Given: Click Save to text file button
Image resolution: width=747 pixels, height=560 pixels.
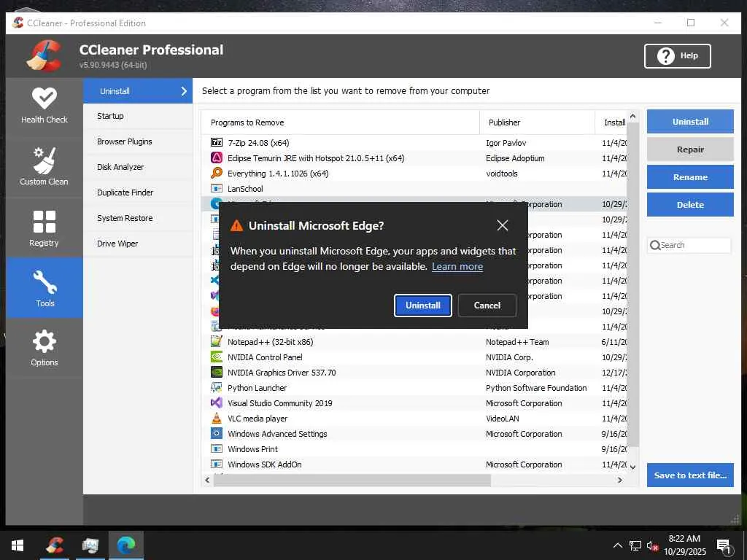Looking at the screenshot, I should click(x=690, y=475).
